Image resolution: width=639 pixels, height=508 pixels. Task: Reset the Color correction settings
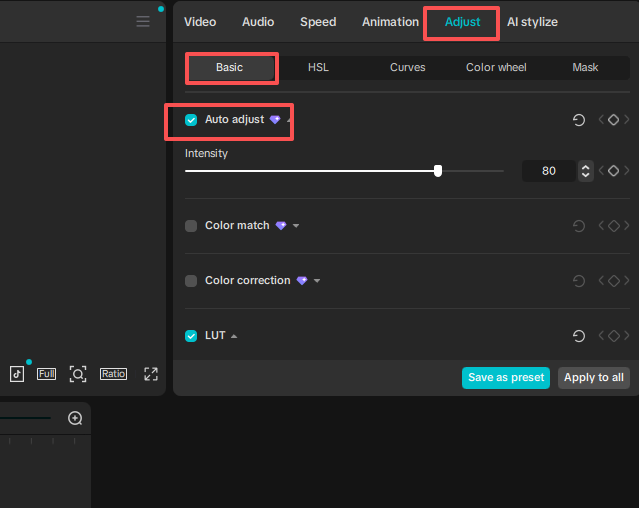click(579, 281)
